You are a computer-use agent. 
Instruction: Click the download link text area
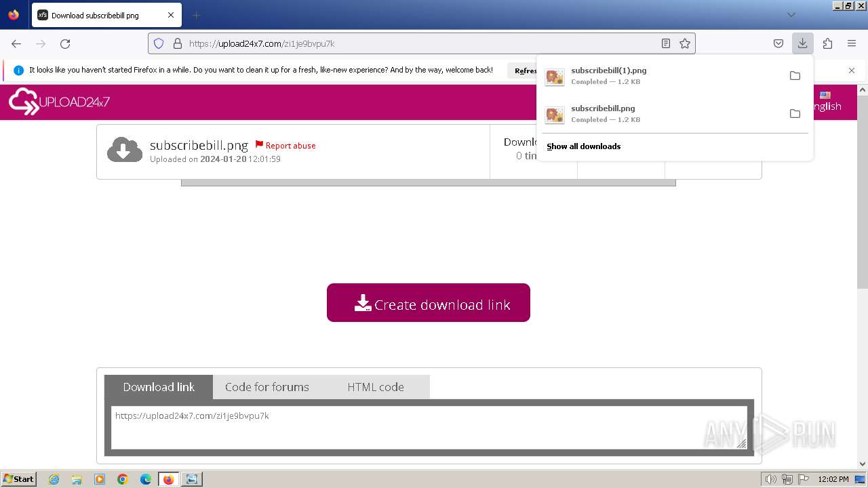pos(429,428)
